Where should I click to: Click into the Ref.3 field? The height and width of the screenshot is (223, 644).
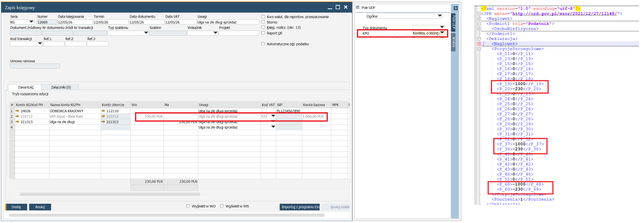point(98,44)
